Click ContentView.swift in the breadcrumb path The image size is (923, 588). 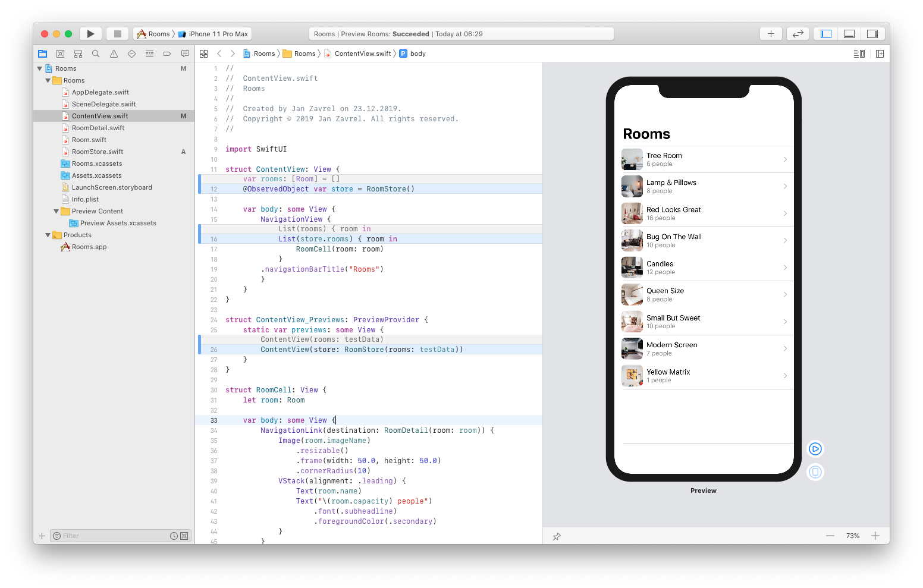364,54
